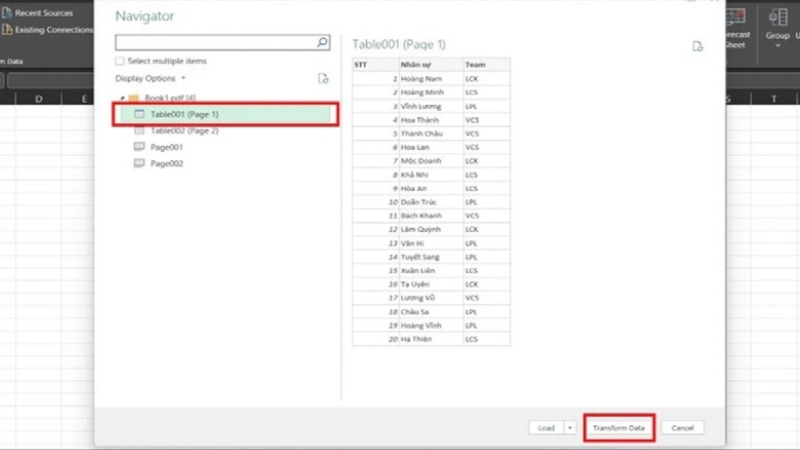The image size is (800, 450).
Task: Click the STT column header
Action: 376,65
